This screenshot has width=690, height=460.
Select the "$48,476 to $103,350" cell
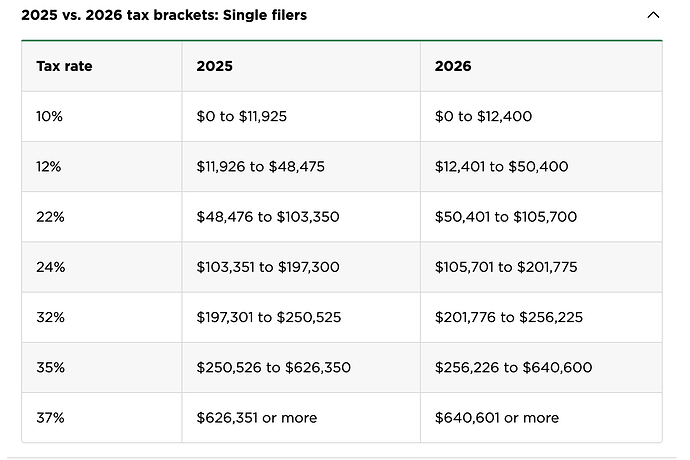click(269, 217)
